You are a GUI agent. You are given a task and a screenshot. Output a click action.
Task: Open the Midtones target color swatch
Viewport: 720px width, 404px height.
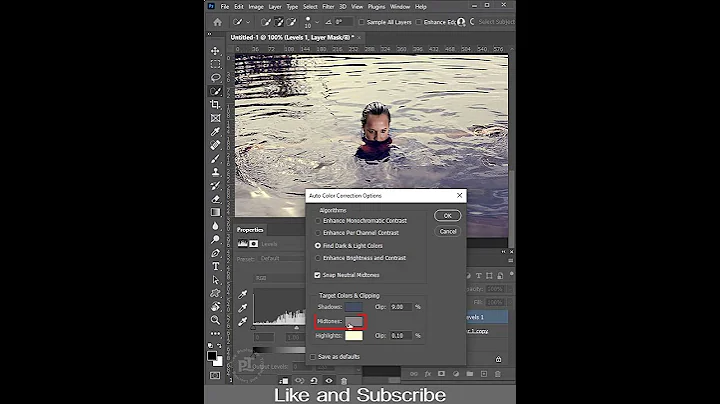click(x=354, y=321)
